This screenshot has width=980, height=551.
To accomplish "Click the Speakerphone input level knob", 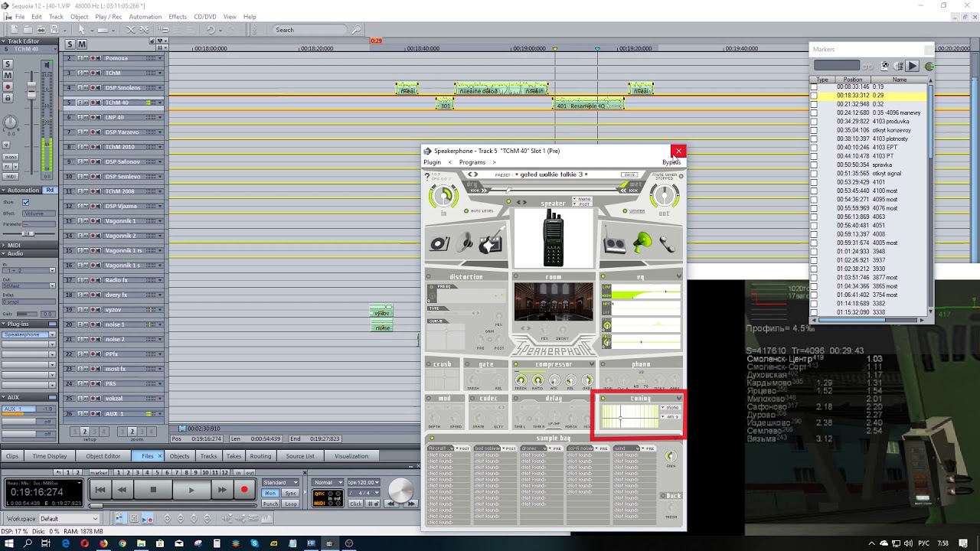I will pos(443,197).
